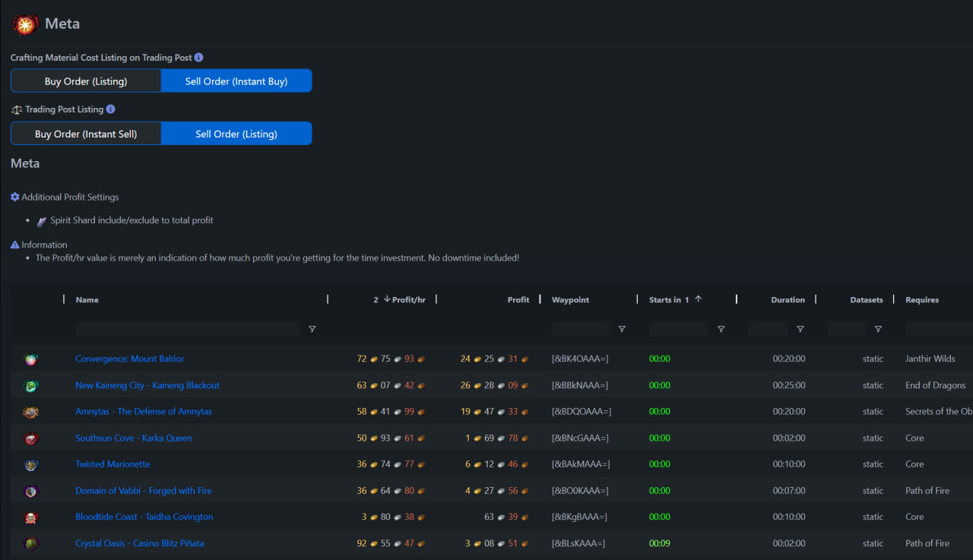Viewport: 973px width, 560px height.
Task: Click the waypoint code [&BAkMAAA=]
Action: click(x=581, y=464)
